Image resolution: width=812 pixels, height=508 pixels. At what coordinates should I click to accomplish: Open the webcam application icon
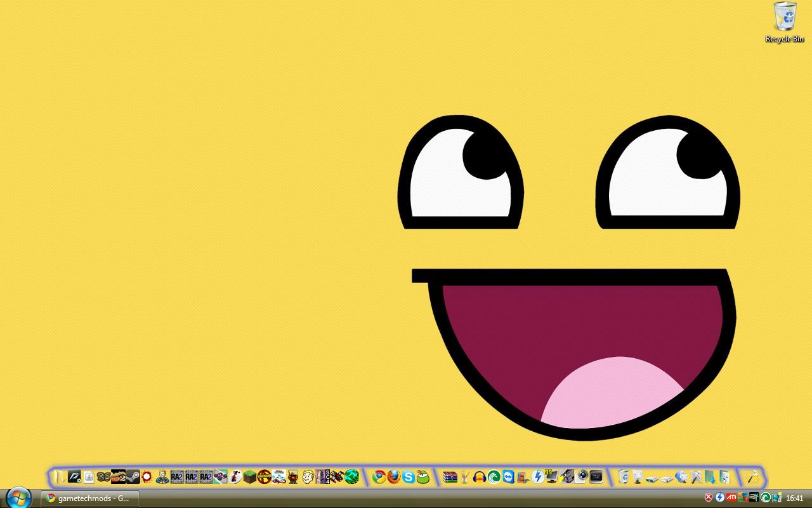pyautogui.click(x=581, y=476)
